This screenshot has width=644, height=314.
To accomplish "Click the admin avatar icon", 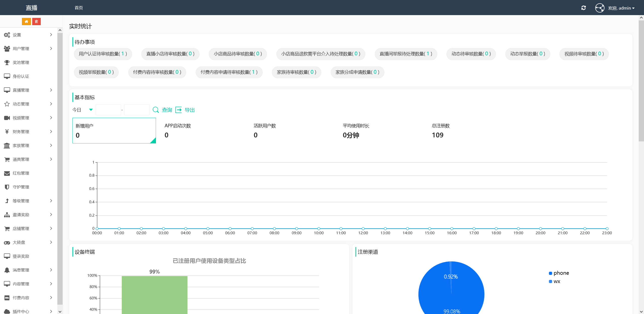I will pos(599,8).
